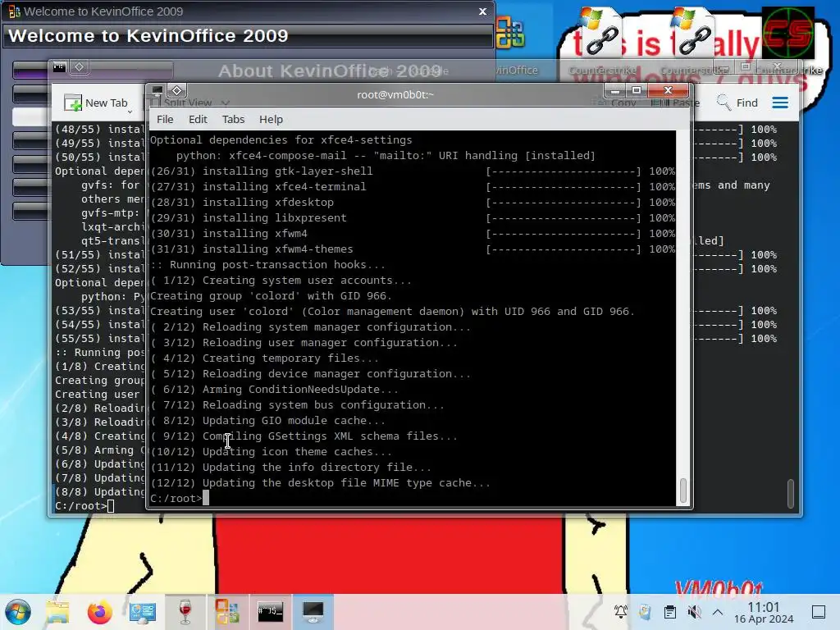The width and height of the screenshot is (840, 630).
Task: Open the Start menu orb
Action: click(x=18, y=612)
